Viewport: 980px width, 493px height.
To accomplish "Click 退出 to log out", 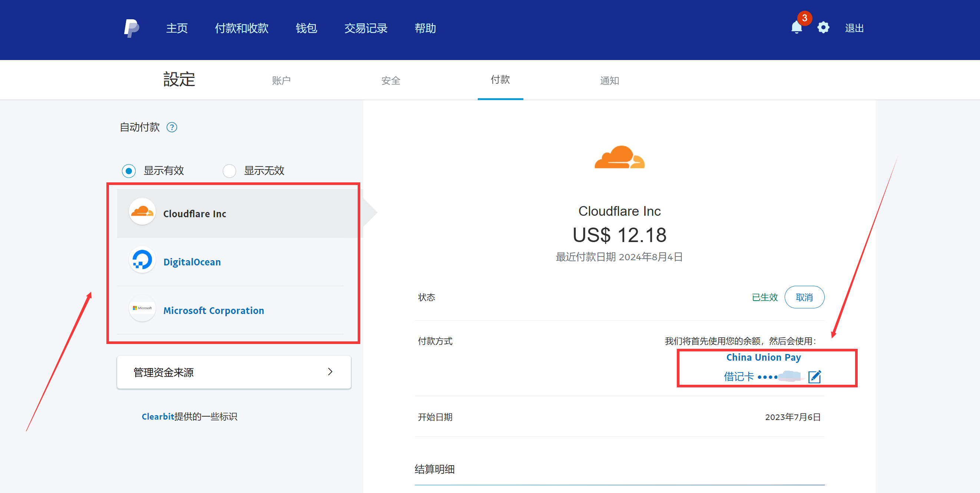I will coord(854,28).
